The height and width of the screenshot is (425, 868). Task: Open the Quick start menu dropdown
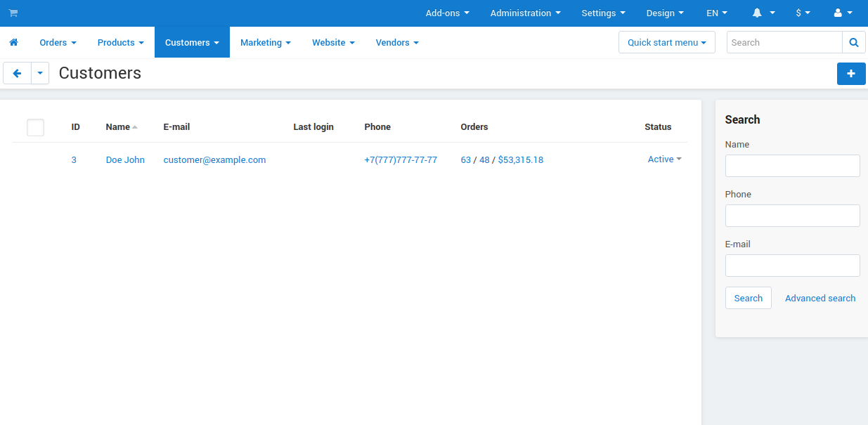(666, 43)
